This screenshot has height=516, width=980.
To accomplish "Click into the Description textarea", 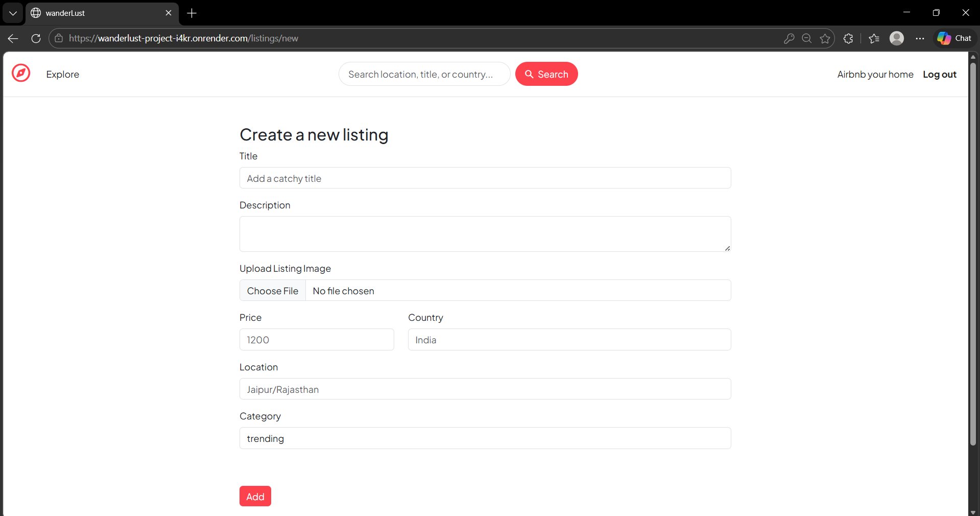I will coord(485,234).
